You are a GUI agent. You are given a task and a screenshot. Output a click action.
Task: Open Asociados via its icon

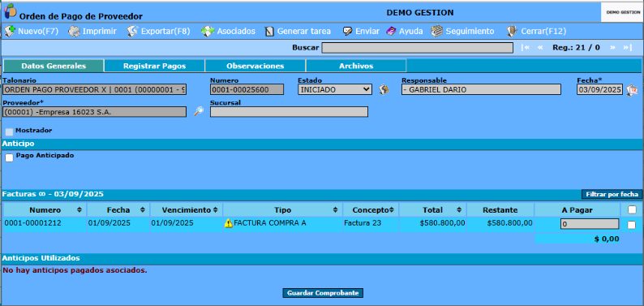208,31
